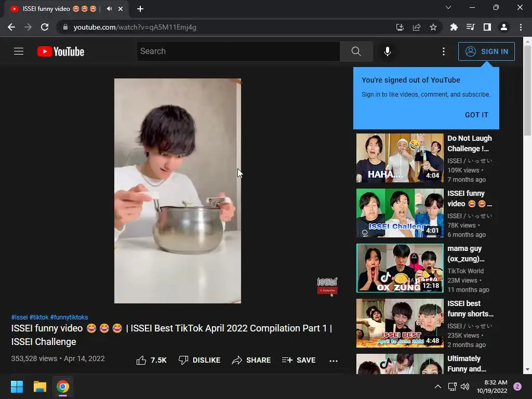Open Chrome profile avatar icon
The image size is (532, 399).
504,27
